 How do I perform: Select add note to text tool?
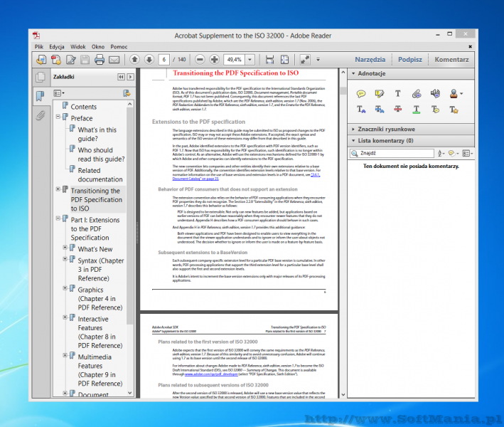pyautogui.click(x=435, y=110)
